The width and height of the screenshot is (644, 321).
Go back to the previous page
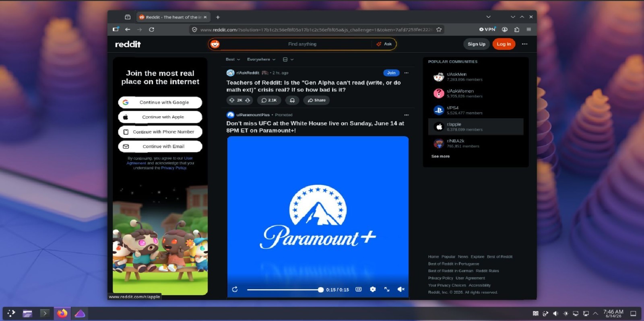[128, 29]
